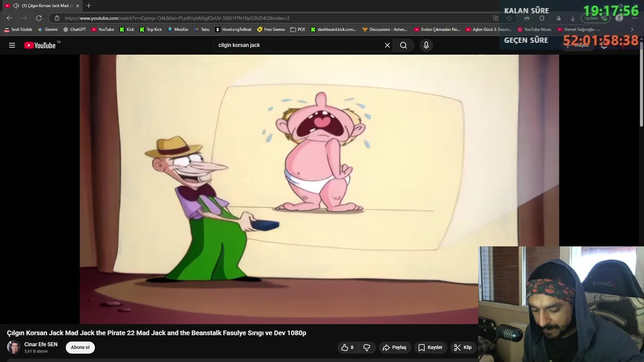
Task: Click the video title text
Action: tap(156, 333)
